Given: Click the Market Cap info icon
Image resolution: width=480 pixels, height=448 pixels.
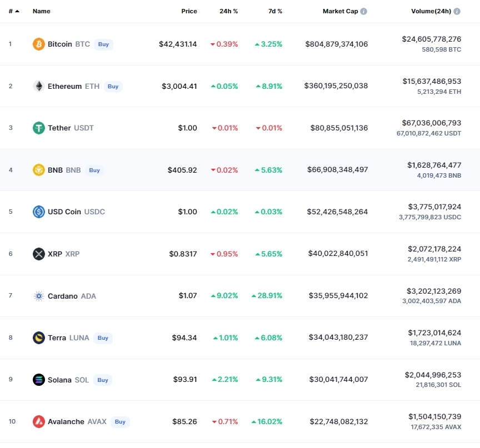Looking at the screenshot, I should [x=364, y=11].
